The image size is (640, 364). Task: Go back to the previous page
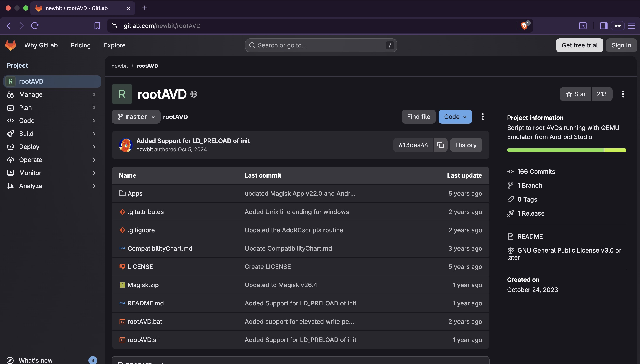coord(9,25)
